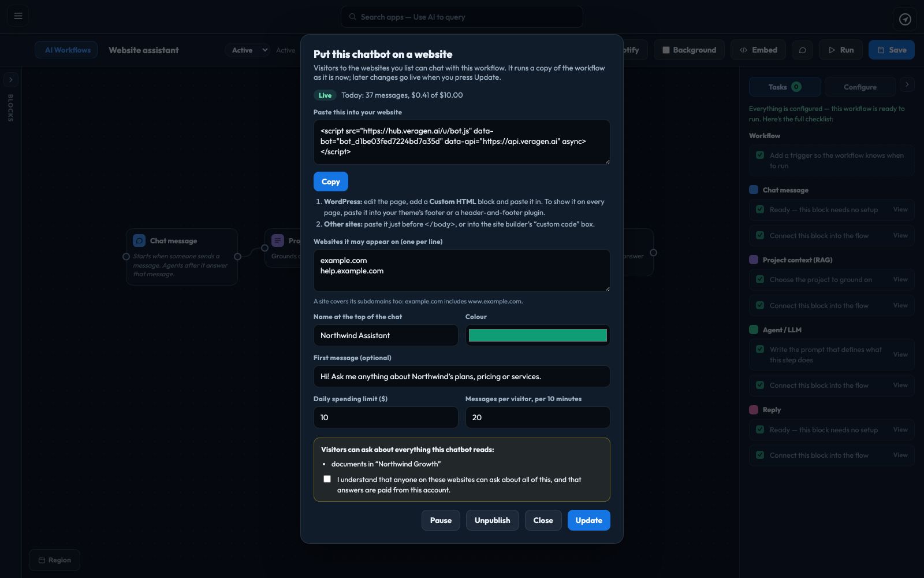Click the Save button in the toolbar
This screenshot has width=924, height=578.
click(x=892, y=50)
